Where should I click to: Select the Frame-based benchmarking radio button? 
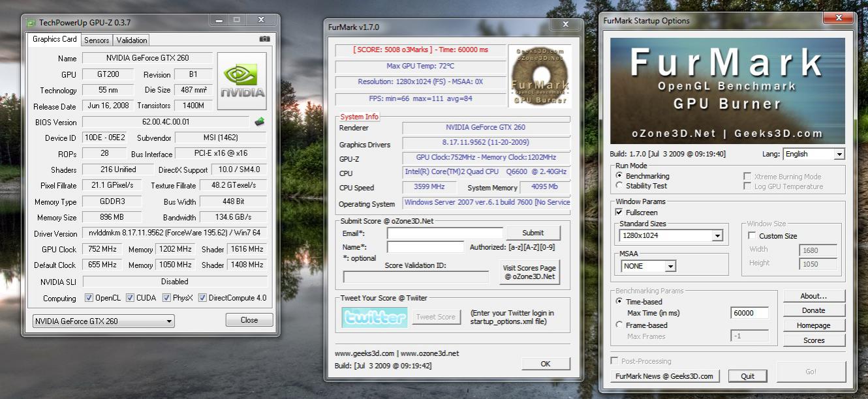click(x=619, y=325)
